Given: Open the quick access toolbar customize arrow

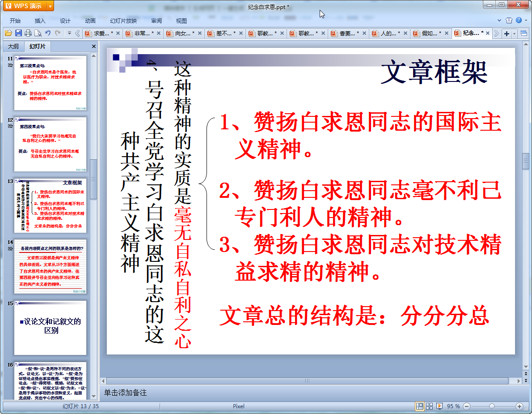Looking at the screenshot, I should point(69,33).
